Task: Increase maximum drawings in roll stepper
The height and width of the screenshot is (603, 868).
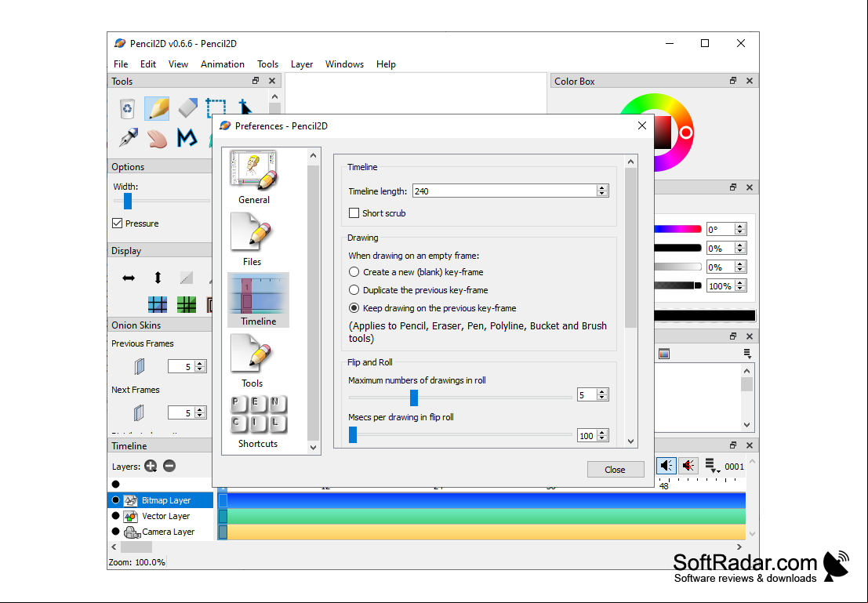Action: point(602,391)
